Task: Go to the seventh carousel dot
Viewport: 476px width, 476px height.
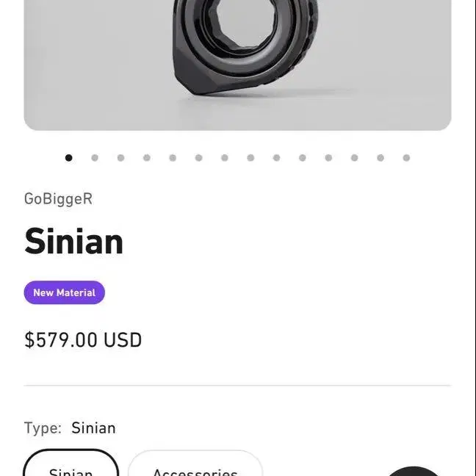Action: click(x=225, y=158)
